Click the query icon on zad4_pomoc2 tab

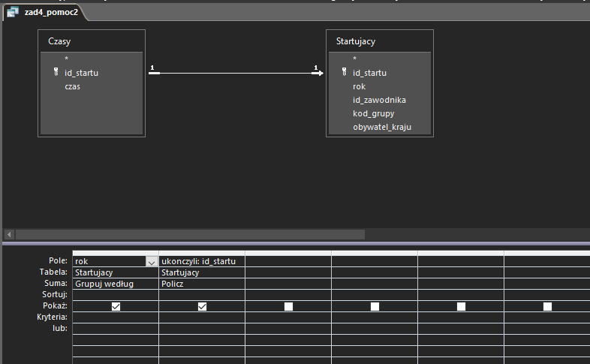tap(13, 12)
